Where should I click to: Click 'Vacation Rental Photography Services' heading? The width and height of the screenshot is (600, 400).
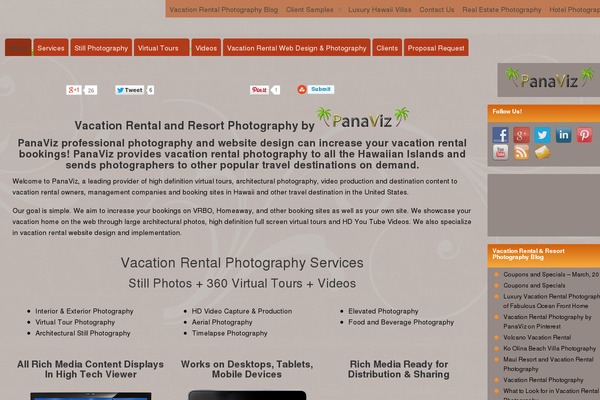click(x=242, y=263)
